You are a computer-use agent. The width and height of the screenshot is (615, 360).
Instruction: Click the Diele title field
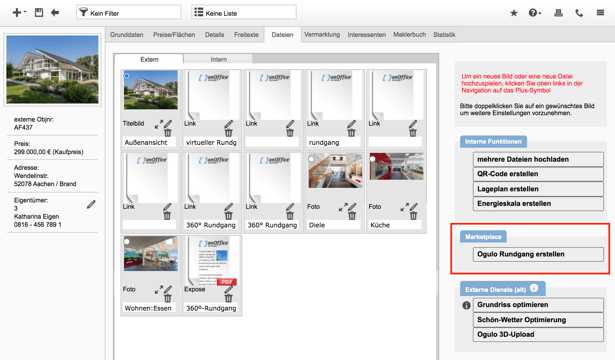tap(334, 225)
